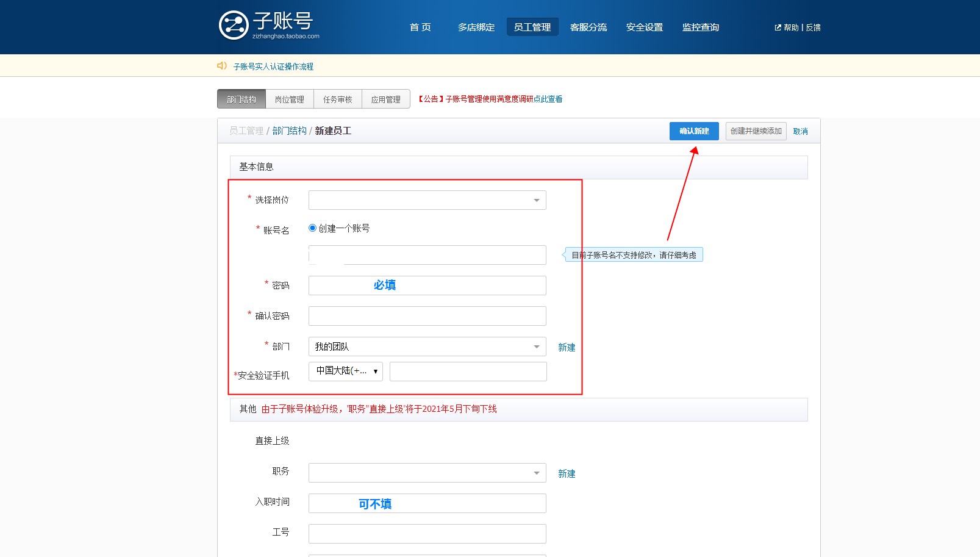
Task: Open the 中国大陆 country code selector
Action: click(x=345, y=371)
